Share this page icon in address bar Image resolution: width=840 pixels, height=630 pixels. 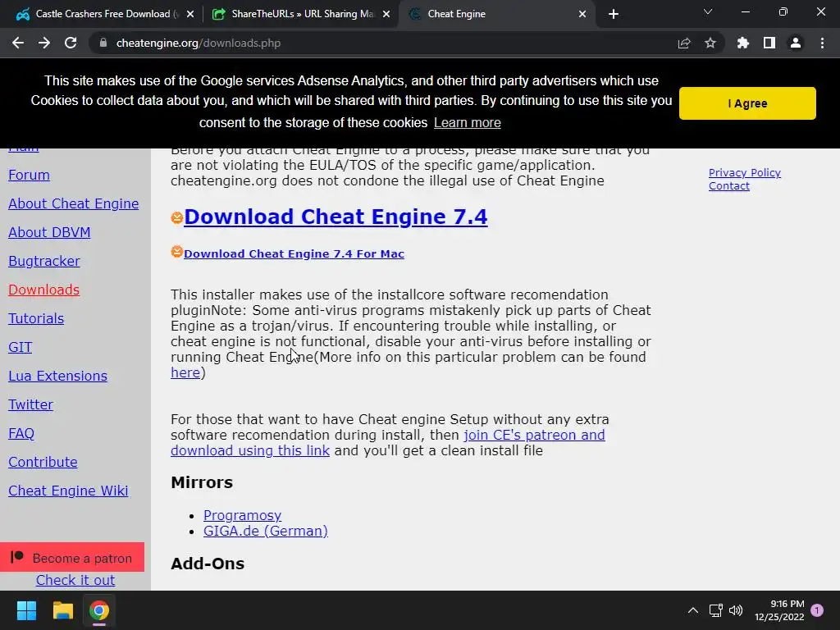click(684, 43)
